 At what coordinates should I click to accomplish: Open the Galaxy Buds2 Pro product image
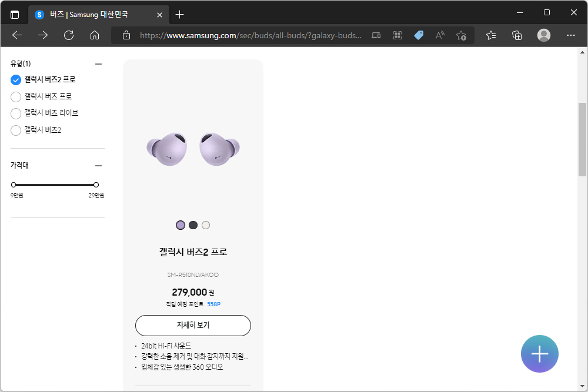[x=193, y=149]
